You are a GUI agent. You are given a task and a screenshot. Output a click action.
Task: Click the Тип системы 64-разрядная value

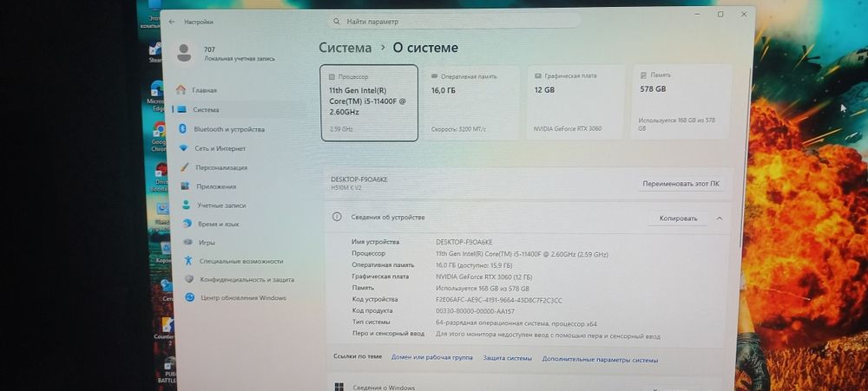516,324
